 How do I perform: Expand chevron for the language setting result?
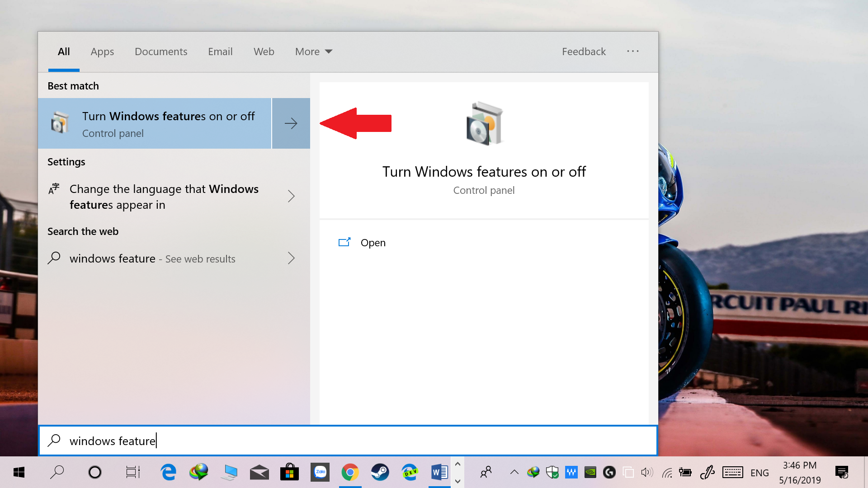pos(292,196)
